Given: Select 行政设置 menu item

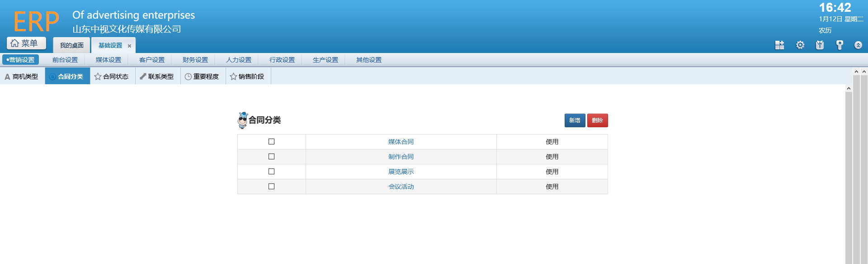Looking at the screenshot, I should coord(282,60).
